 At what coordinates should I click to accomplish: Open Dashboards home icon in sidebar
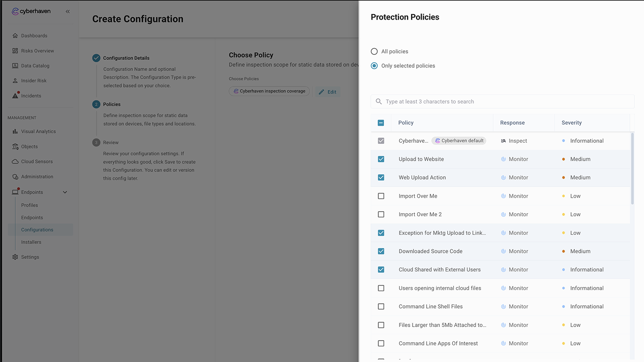point(15,36)
